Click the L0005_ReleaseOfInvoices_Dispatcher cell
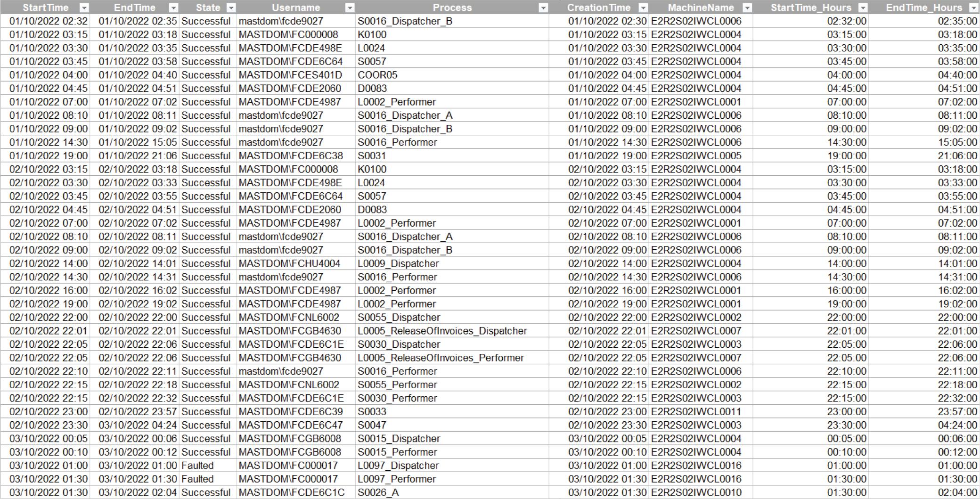 (442, 331)
